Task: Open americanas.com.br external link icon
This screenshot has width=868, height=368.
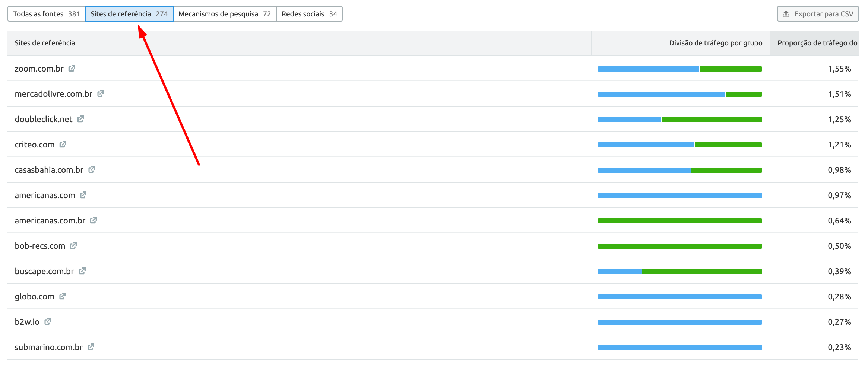Action: pos(94,220)
